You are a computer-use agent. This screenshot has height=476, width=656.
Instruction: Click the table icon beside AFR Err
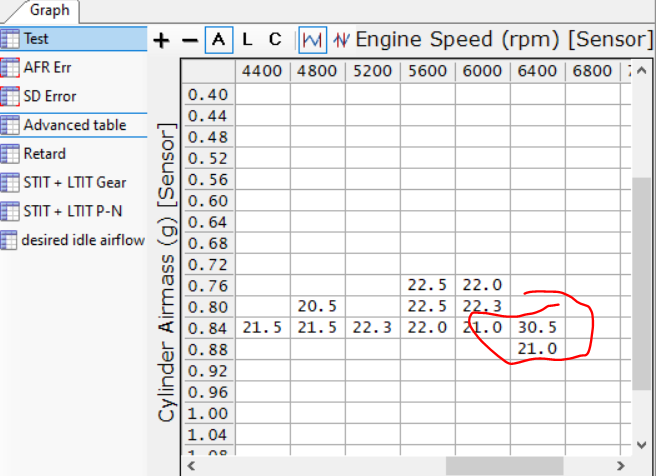(x=10, y=67)
